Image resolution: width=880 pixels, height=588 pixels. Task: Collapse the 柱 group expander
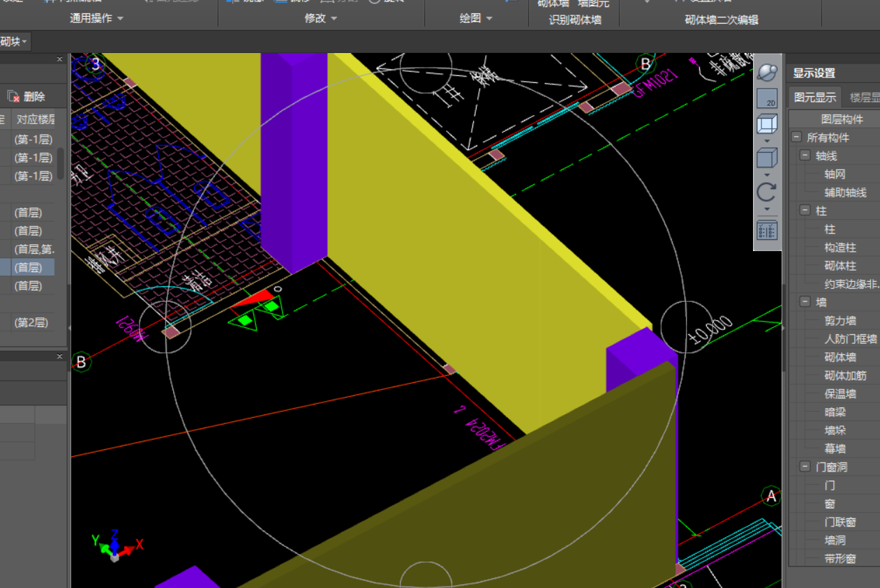coord(805,210)
